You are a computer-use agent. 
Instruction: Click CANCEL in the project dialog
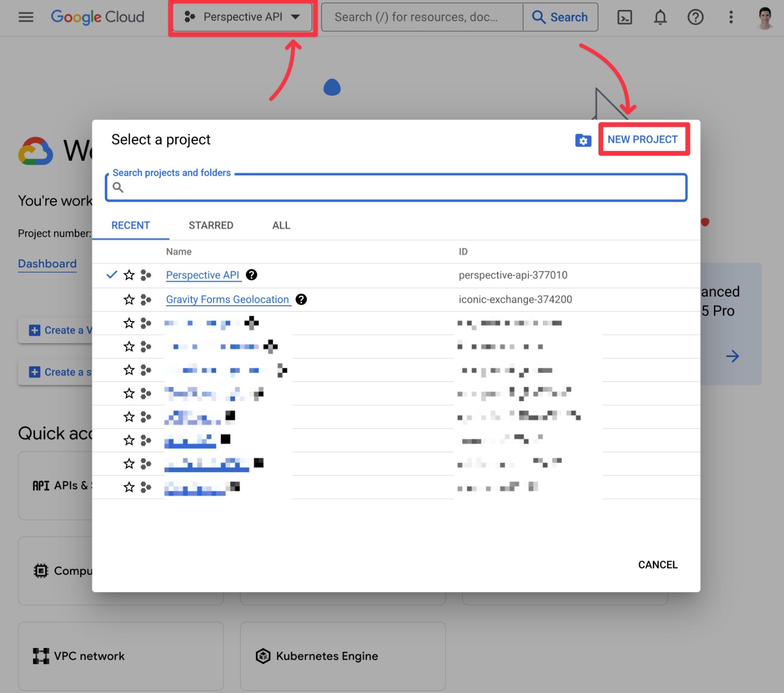point(658,565)
